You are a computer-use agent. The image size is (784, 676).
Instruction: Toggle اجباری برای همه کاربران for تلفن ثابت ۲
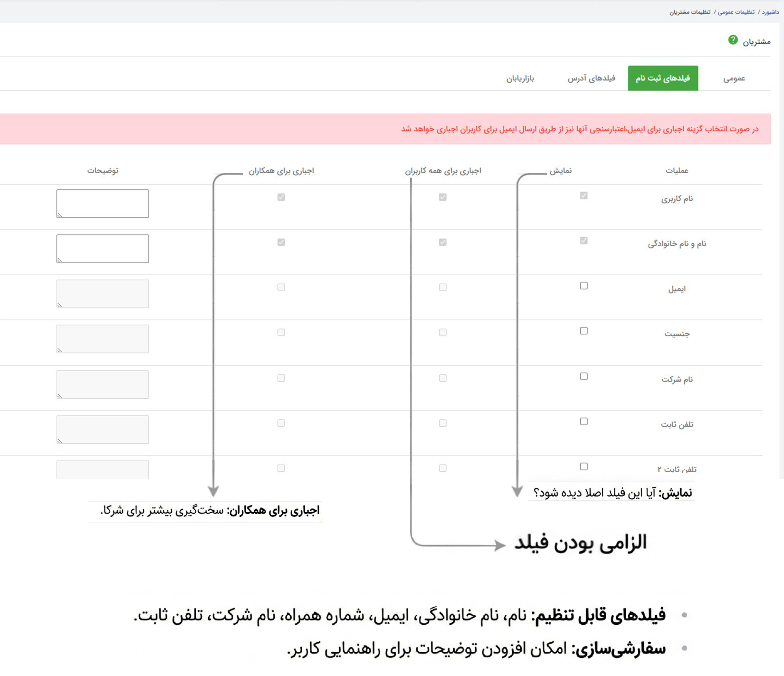pos(443,468)
